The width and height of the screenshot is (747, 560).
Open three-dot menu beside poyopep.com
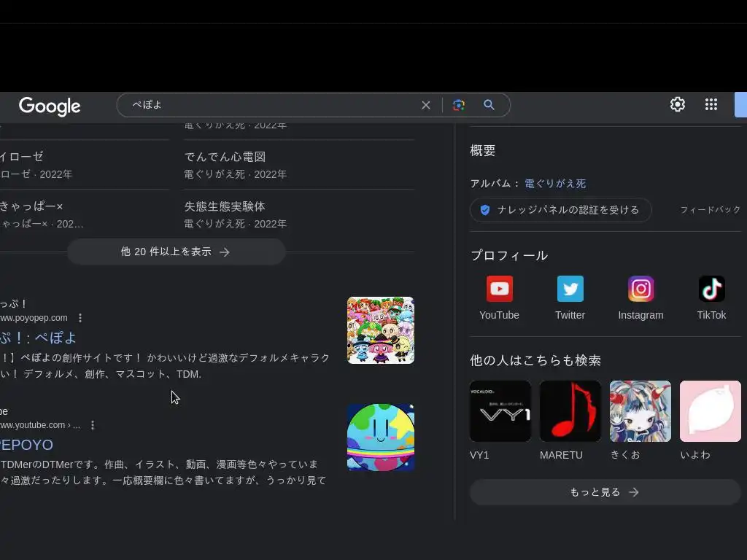click(80, 318)
